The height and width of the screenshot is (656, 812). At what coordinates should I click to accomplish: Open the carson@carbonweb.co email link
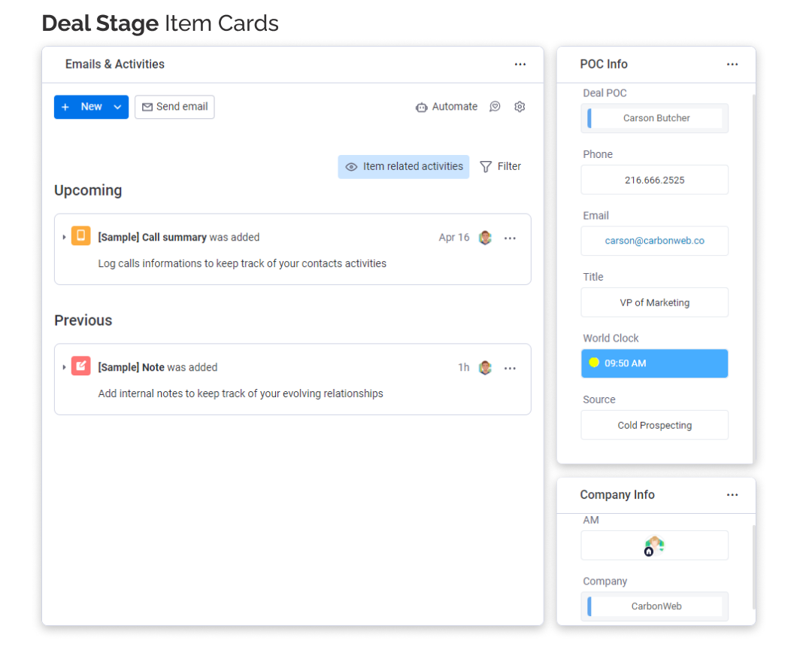(x=654, y=241)
